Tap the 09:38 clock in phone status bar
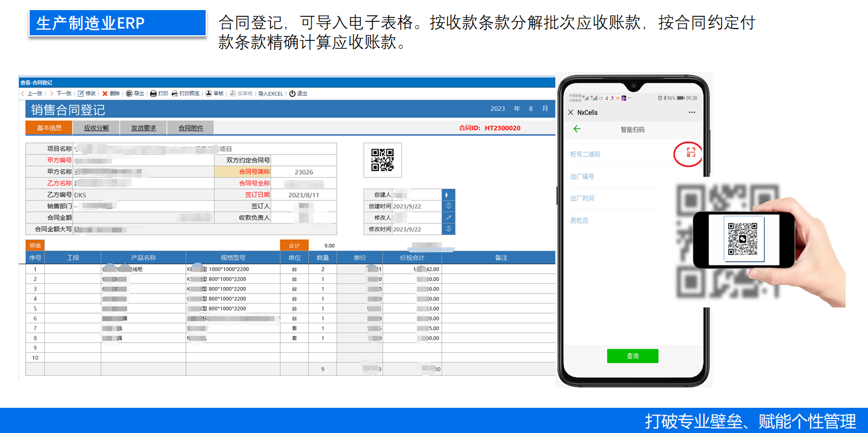The image size is (868, 433). click(691, 98)
